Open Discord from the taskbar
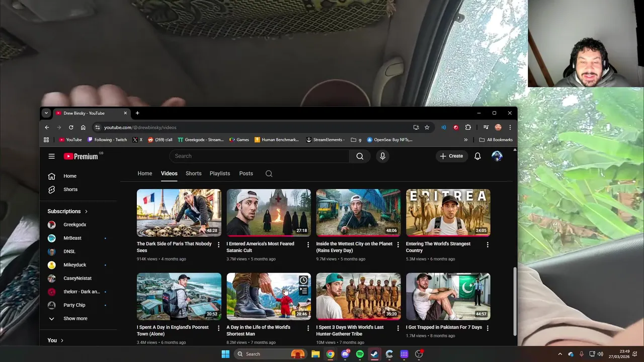Screen dimensions: 644x362 pyautogui.click(x=345, y=354)
